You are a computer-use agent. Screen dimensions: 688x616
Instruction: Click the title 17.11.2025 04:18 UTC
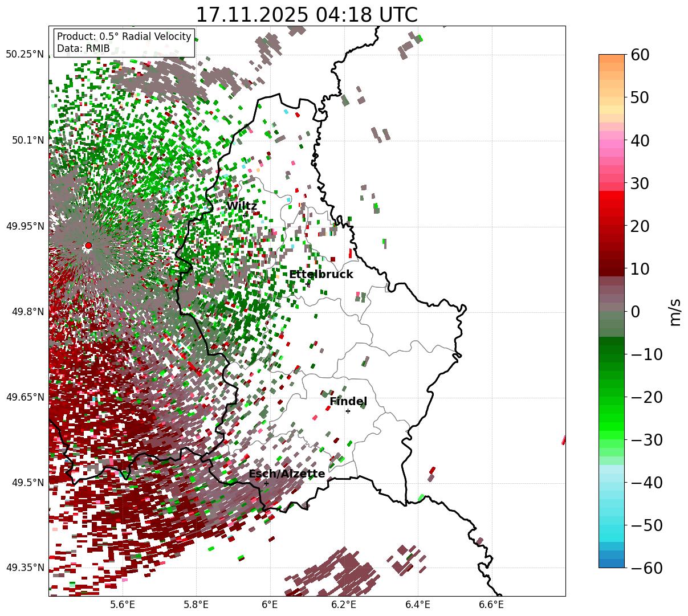pyautogui.click(x=307, y=15)
